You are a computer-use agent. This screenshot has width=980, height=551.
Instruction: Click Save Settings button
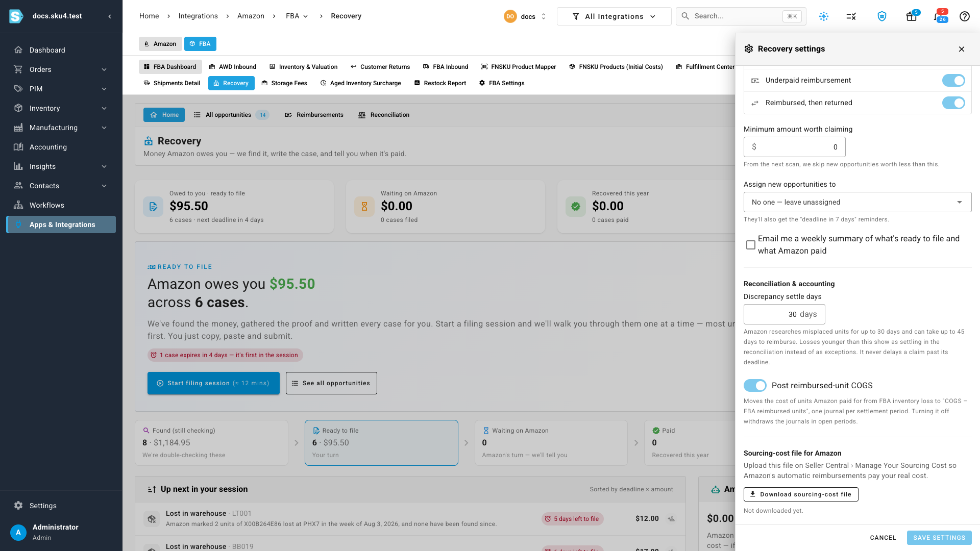(939, 538)
